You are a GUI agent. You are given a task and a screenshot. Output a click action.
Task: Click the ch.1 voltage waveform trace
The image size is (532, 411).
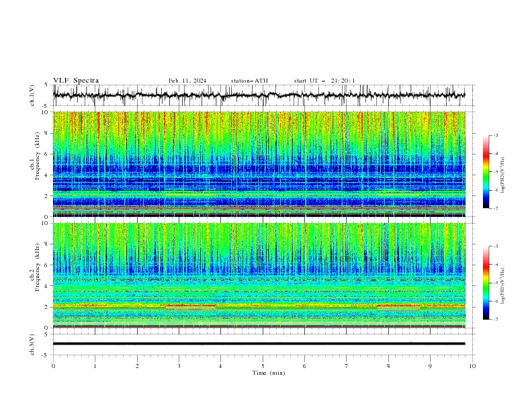[259, 95]
